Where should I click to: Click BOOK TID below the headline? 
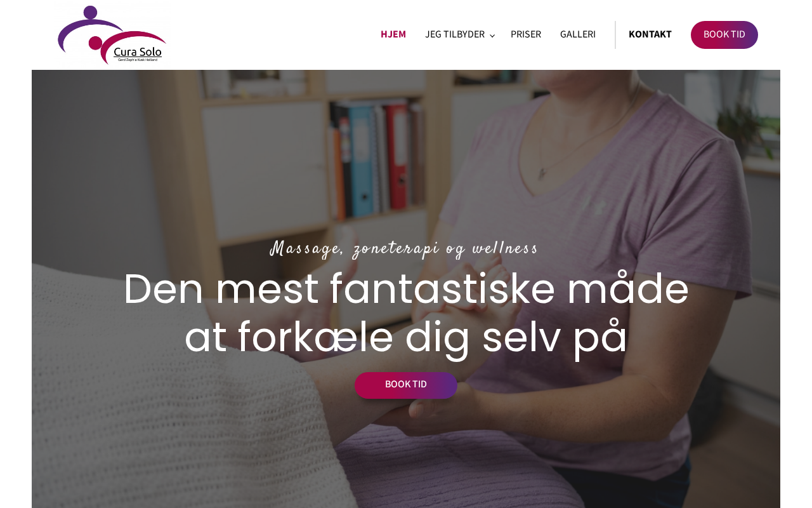406,385
